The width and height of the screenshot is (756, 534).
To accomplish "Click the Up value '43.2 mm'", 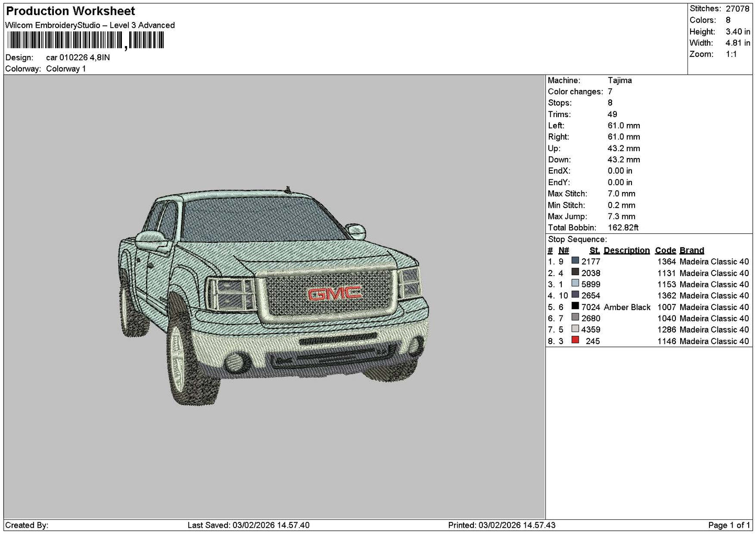I will point(624,148).
